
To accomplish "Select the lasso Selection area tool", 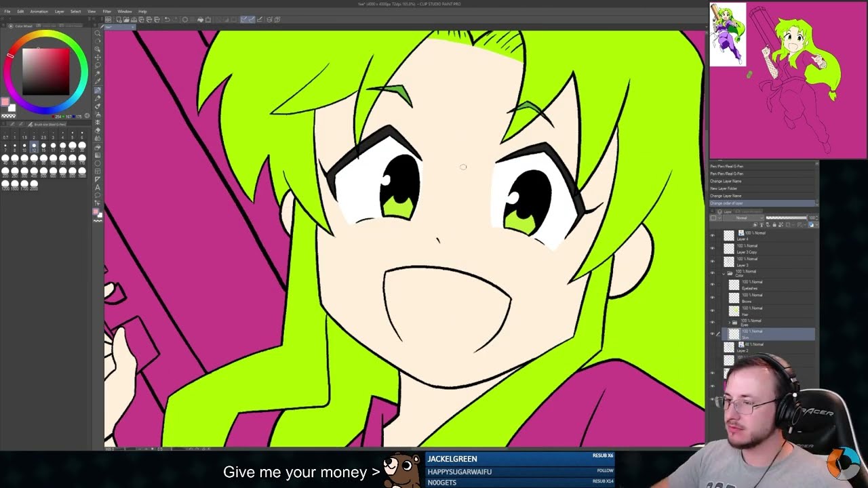I will pyautogui.click(x=98, y=65).
